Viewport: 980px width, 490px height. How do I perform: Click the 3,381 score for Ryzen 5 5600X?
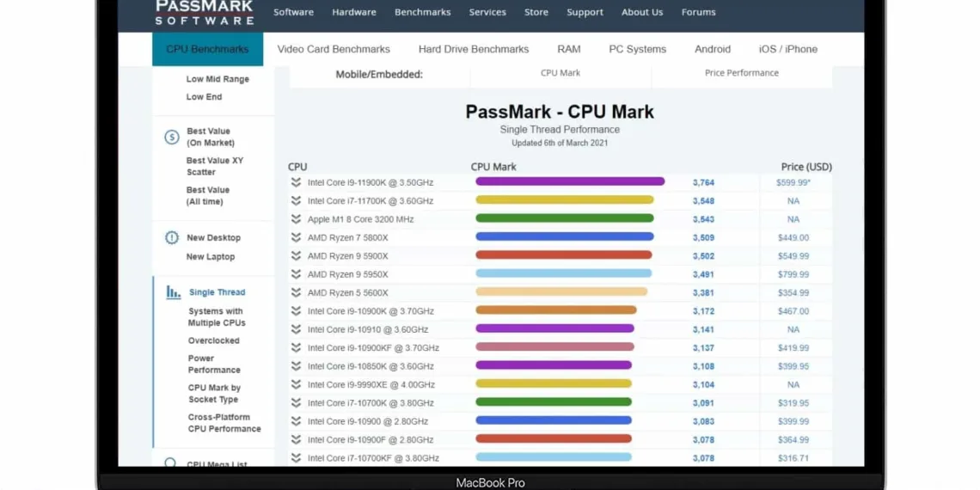[703, 292]
